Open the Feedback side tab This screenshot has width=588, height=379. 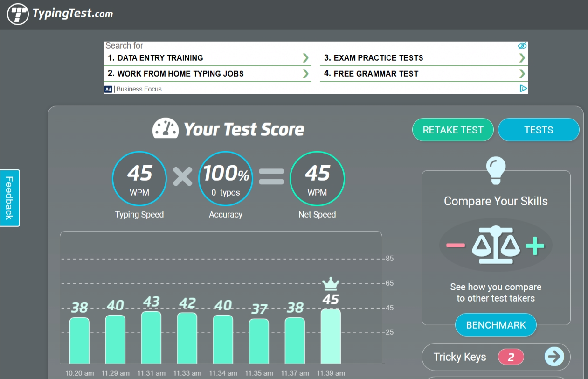click(x=10, y=198)
